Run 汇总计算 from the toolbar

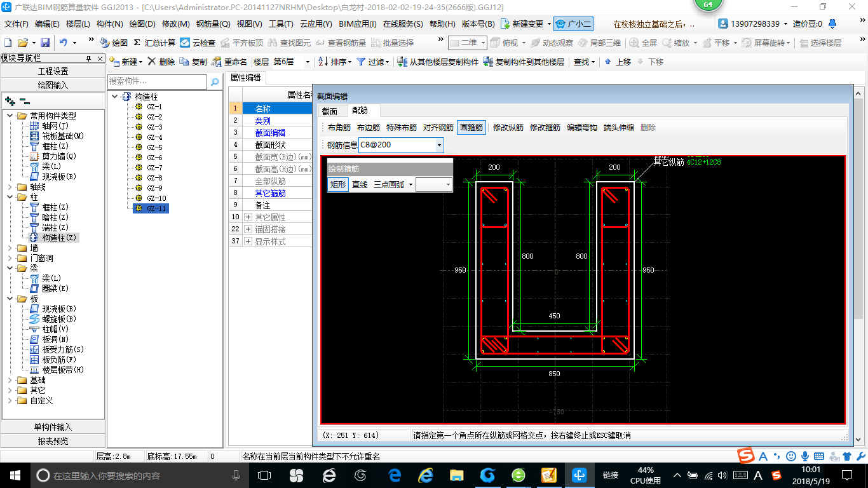(154, 43)
